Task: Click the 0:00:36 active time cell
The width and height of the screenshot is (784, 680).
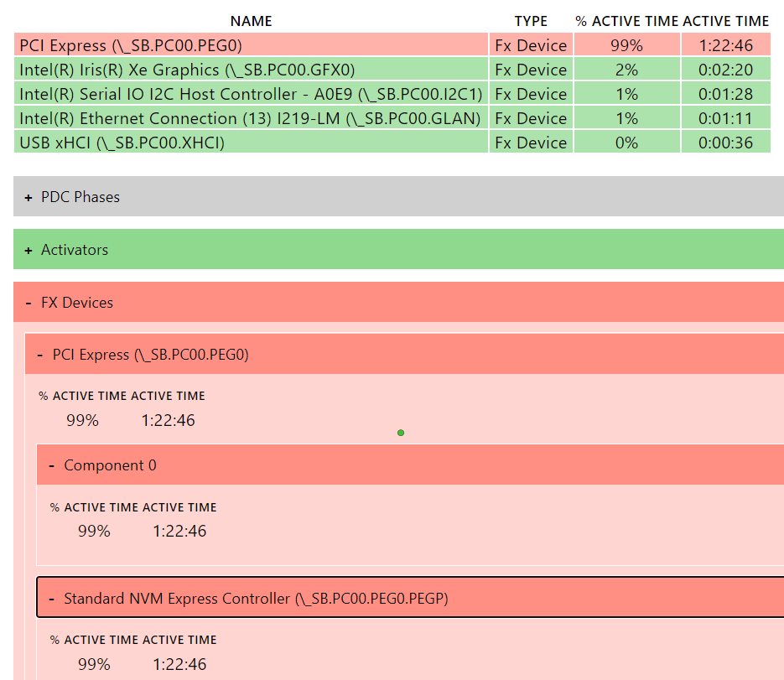Action: [x=725, y=143]
